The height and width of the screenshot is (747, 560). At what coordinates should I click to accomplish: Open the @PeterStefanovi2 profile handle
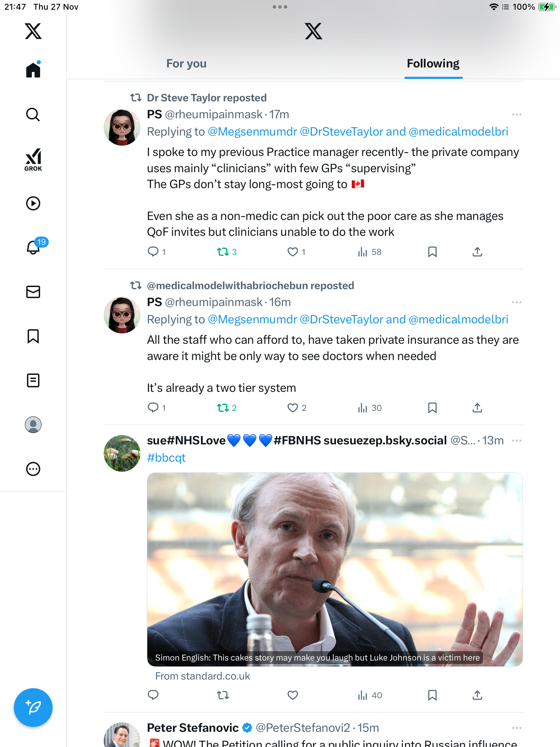coord(303,728)
